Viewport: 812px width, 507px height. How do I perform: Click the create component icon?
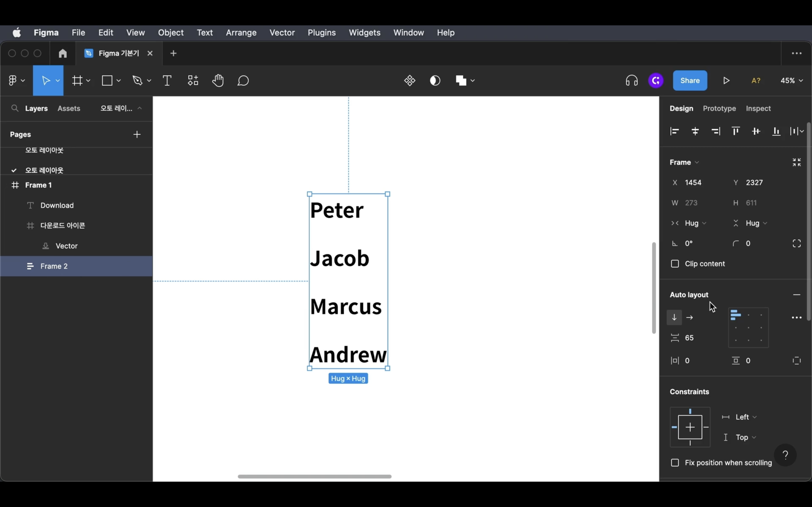click(x=410, y=81)
